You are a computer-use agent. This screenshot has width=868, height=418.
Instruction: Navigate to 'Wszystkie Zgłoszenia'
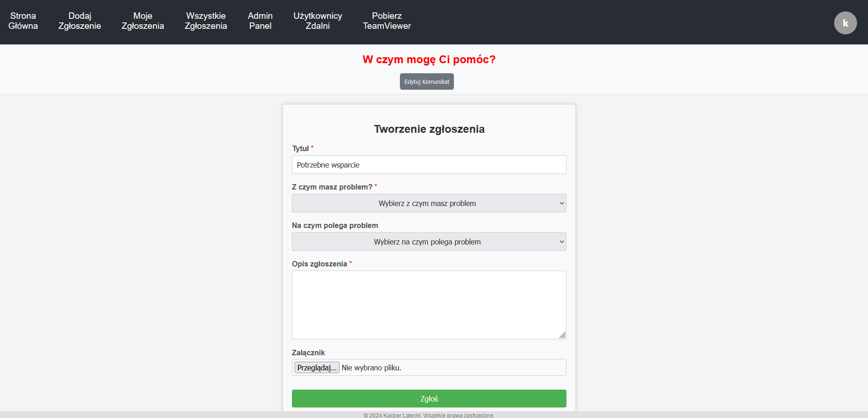(205, 21)
